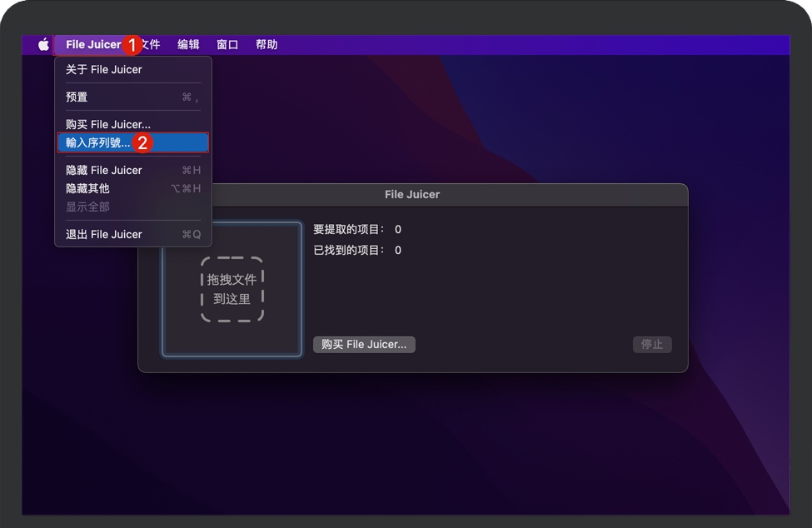Open the 文件 menu
The height and width of the screenshot is (528, 812).
(152, 44)
